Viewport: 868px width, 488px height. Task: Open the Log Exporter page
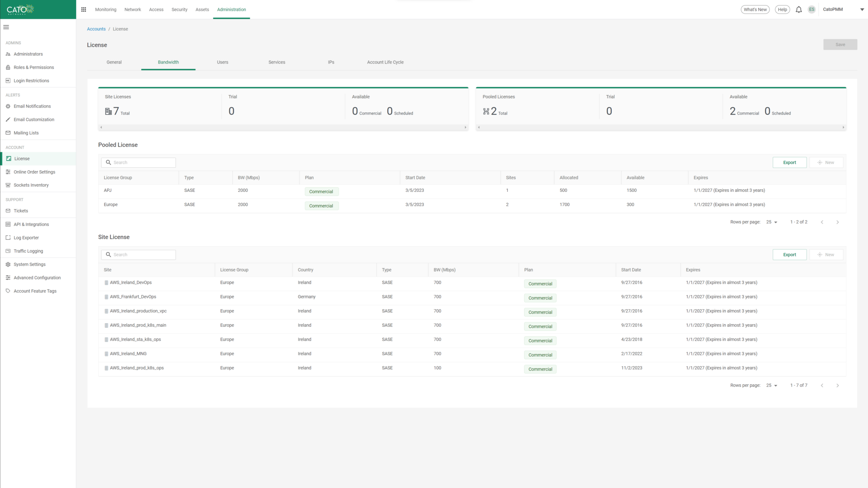point(26,238)
